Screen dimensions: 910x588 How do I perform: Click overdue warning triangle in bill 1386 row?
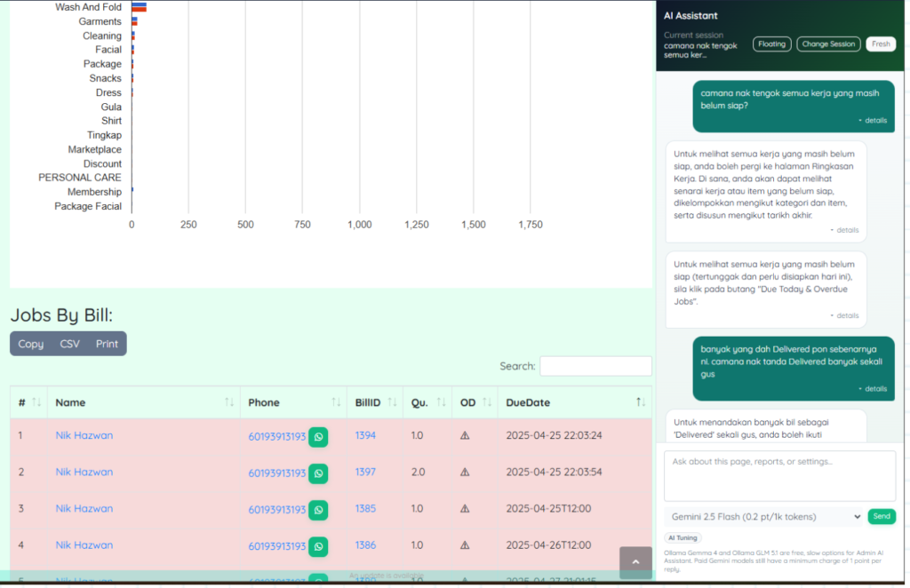click(465, 545)
